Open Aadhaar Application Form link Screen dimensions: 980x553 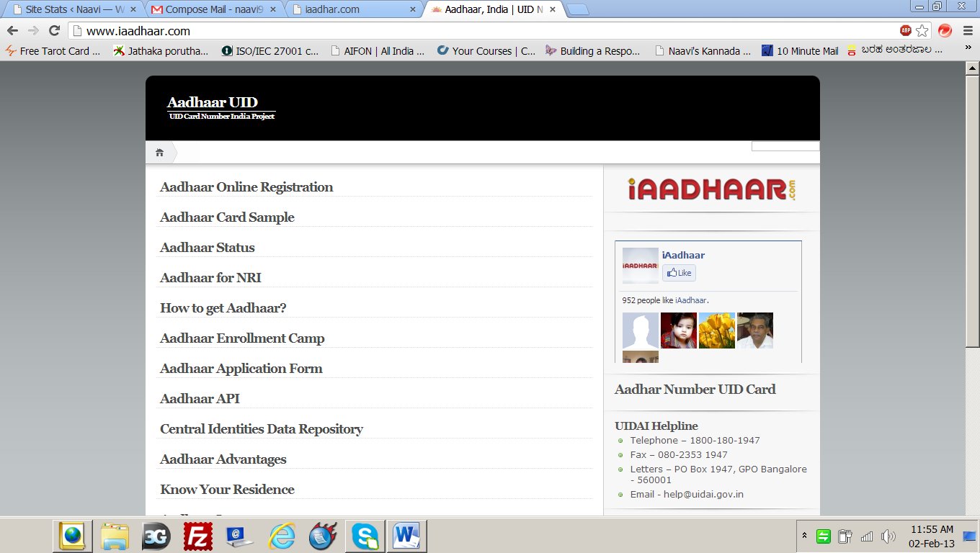[241, 369]
